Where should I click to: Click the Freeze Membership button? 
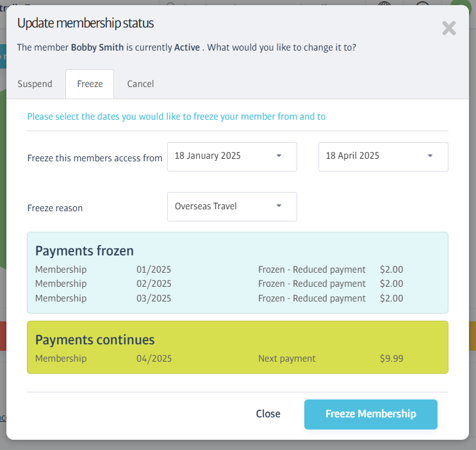(371, 414)
